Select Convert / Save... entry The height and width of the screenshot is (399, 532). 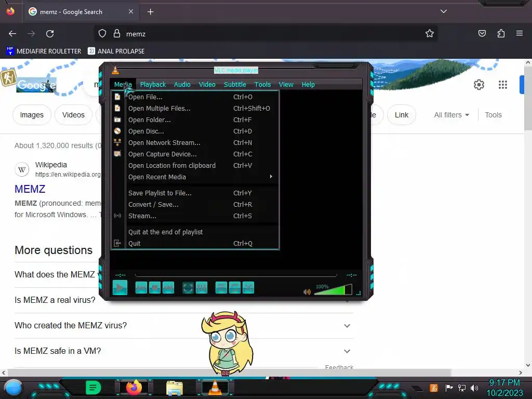coord(195,205)
